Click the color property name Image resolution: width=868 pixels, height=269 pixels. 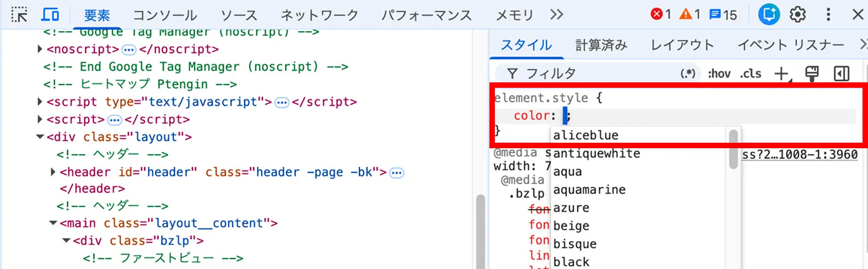pos(532,116)
